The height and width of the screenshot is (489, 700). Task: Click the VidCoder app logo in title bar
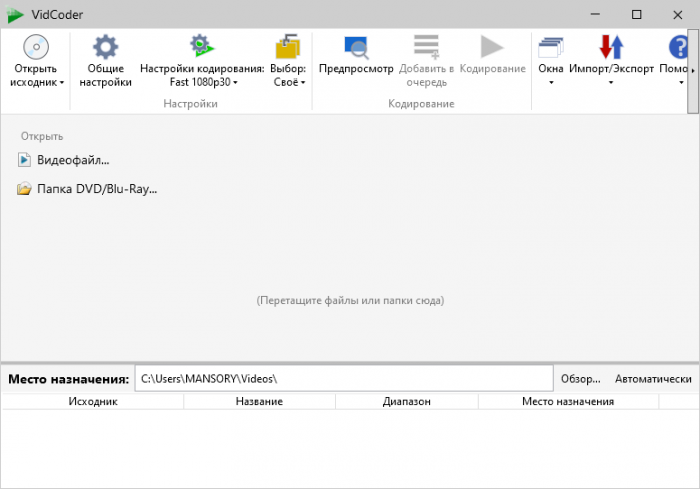pyautogui.click(x=15, y=14)
